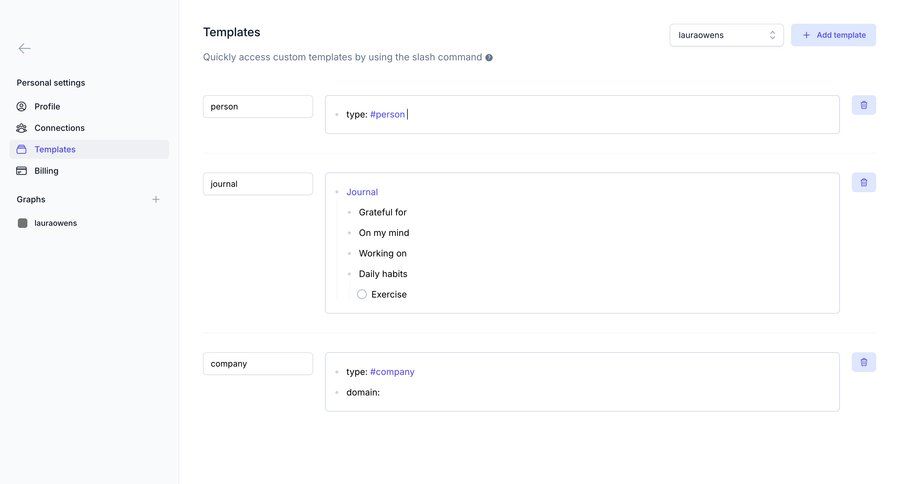This screenshot has width=900, height=484.
Task: Click the Add template button
Action: click(833, 35)
